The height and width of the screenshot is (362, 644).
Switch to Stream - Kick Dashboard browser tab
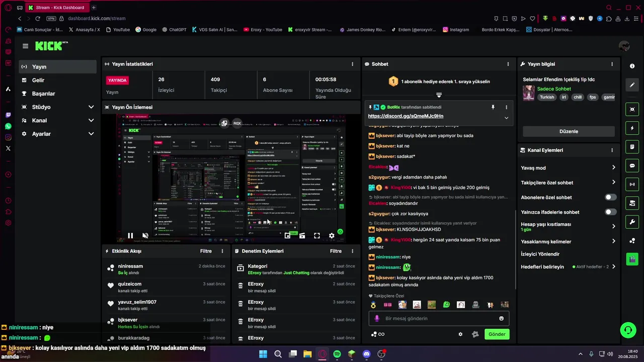pos(57,8)
